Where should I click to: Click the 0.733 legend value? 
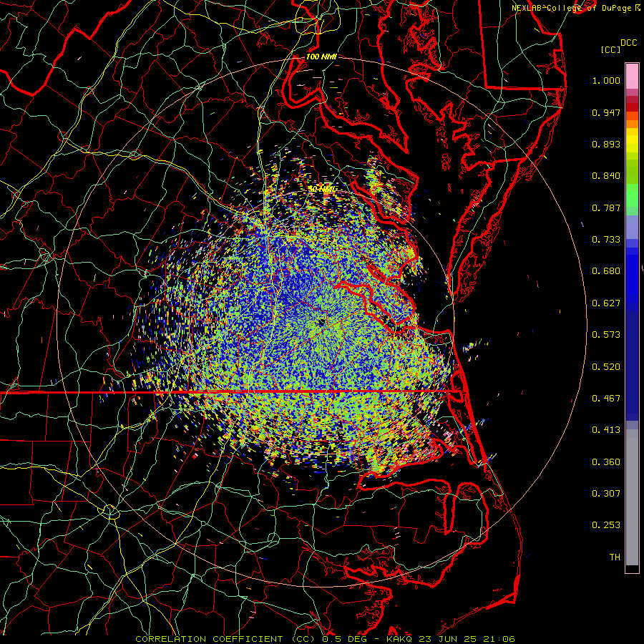tap(606, 240)
